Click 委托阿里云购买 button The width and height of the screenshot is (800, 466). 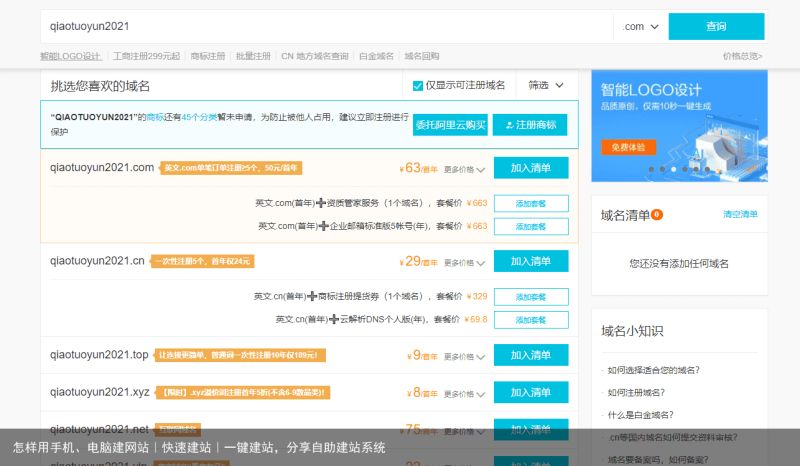tap(450, 125)
